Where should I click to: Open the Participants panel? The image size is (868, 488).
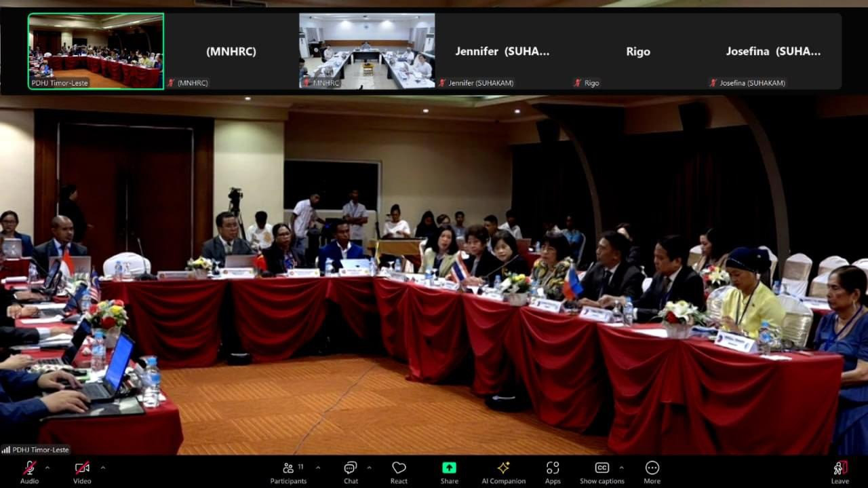[x=288, y=472]
